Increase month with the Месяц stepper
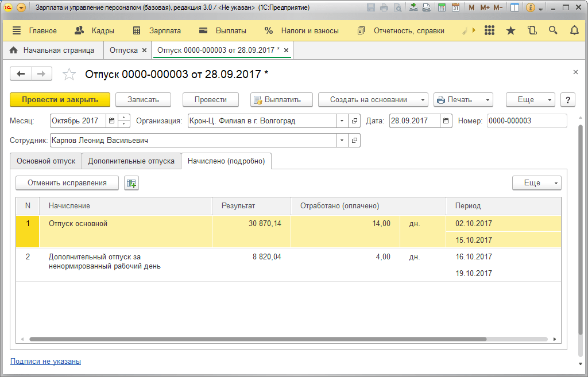 pyautogui.click(x=124, y=117)
